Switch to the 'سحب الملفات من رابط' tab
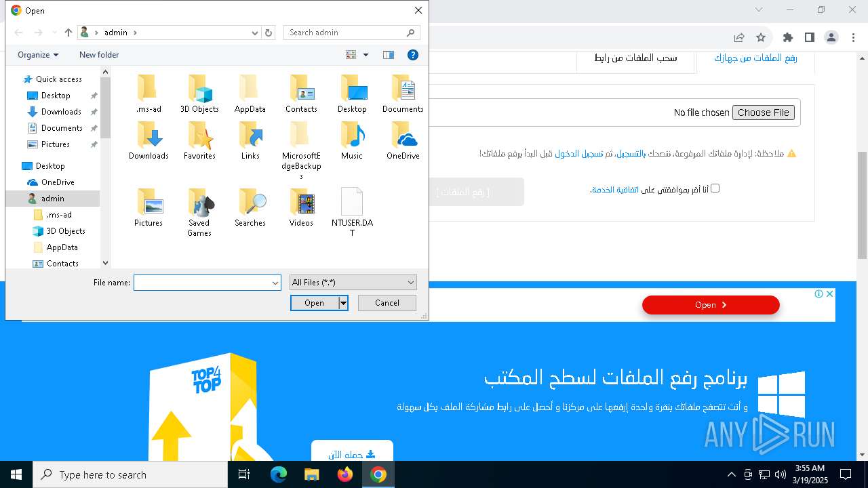 [635, 58]
